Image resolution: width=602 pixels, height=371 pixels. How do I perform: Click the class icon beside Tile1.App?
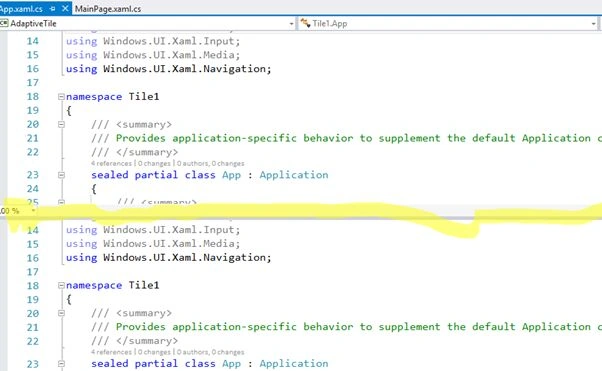click(x=305, y=23)
